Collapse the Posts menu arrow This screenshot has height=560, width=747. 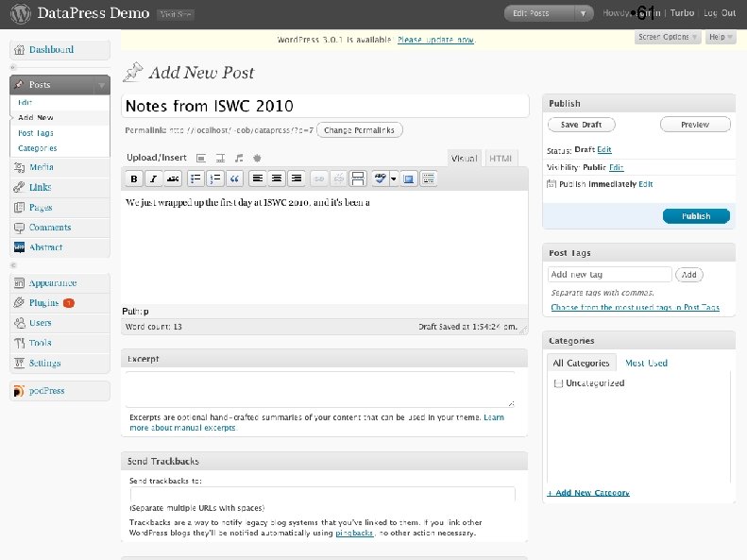coord(101,85)
